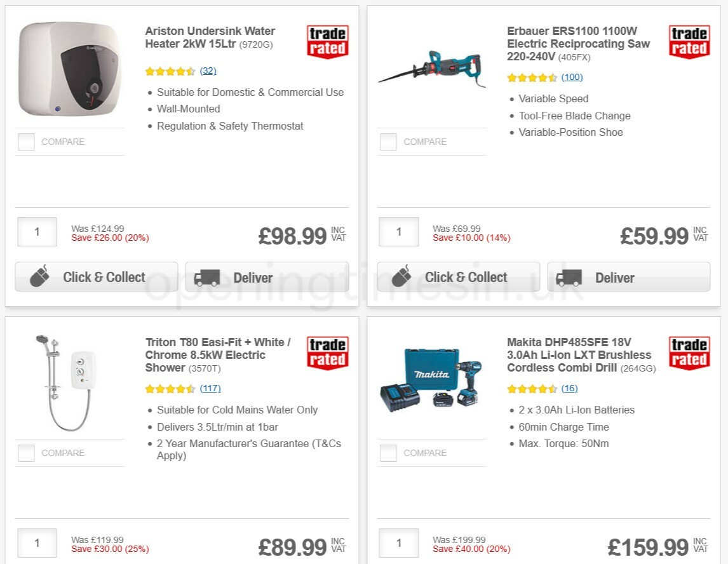Screen dimensions: 728x564
Task: Open the (32) reviews link for Ariston heater
Action: coord(208,71)
